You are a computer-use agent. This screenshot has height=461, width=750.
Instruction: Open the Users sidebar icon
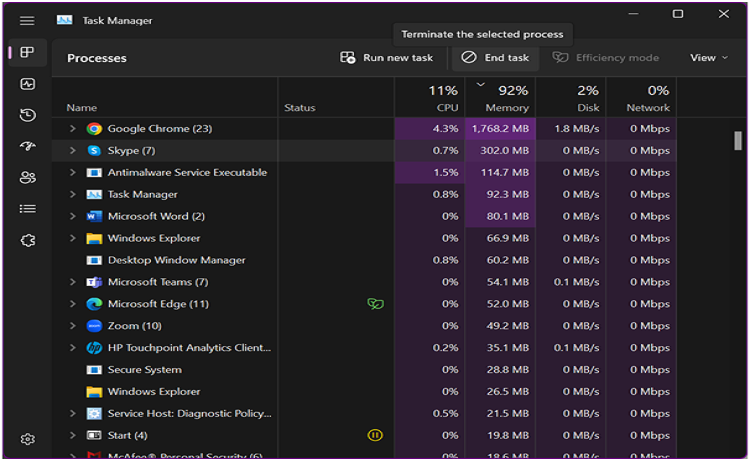(x=27, y=177)
